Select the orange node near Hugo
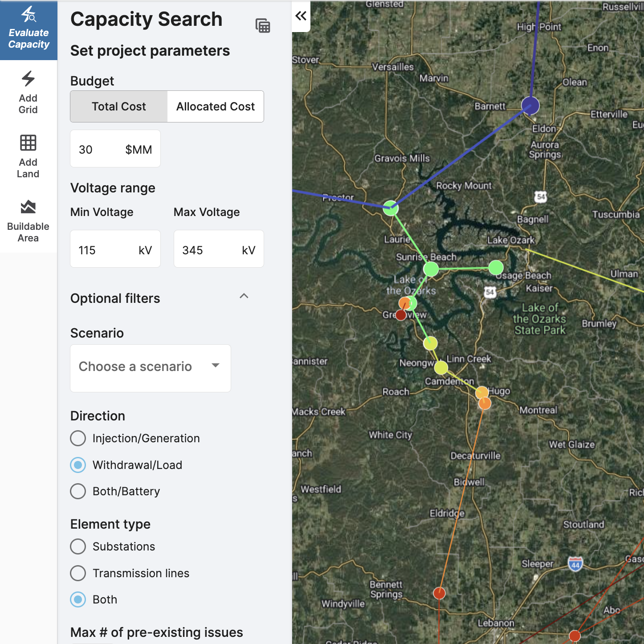Screen dimensions: 644x644 click(x=482, y=392)
